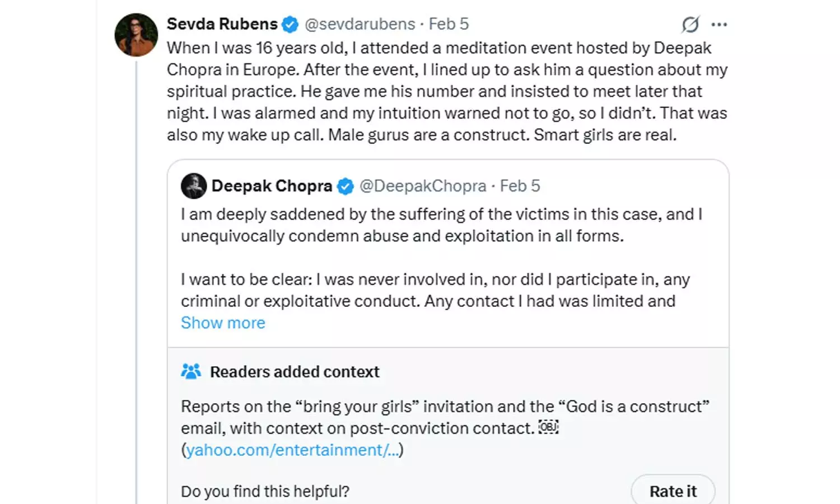Screen dimensions: 840x504
Task: Click the Readers added context people icon
Action: (191, 371)
